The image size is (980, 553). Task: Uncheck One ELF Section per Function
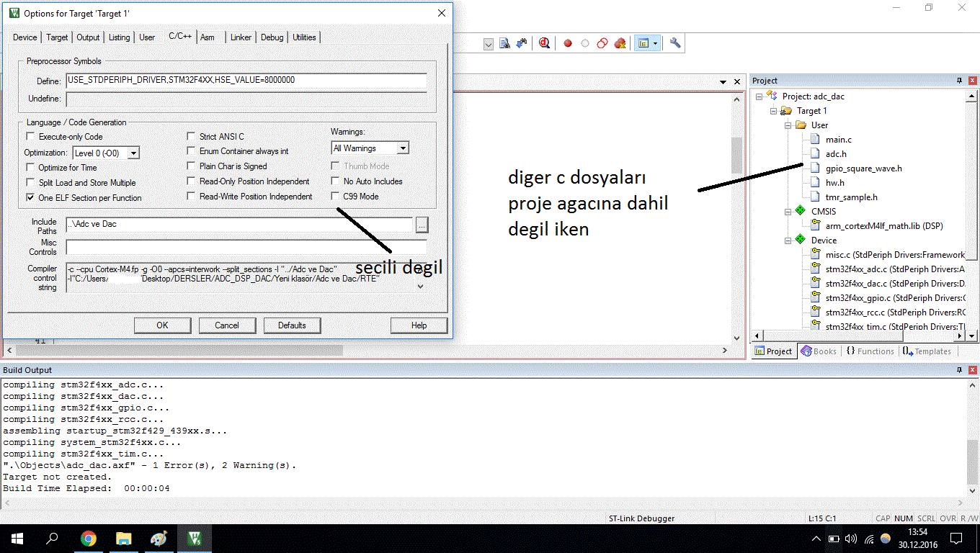[x=30, y=197]
